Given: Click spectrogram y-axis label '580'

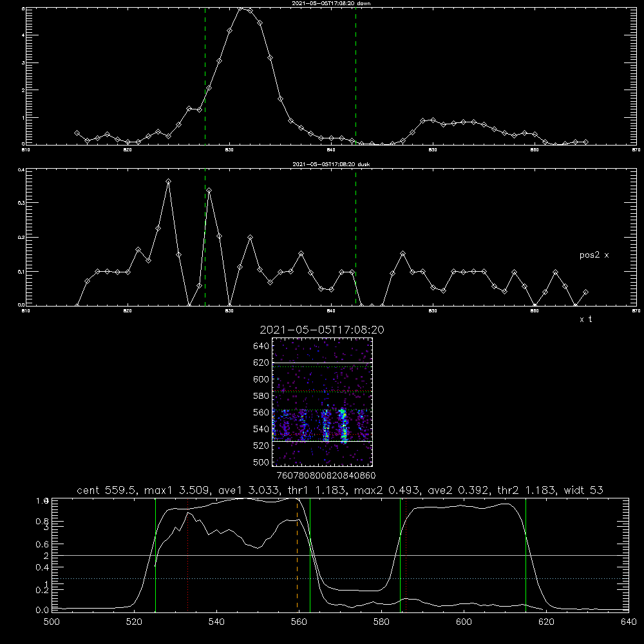Looking at the screenshot, I should click(x=261, y=396).
